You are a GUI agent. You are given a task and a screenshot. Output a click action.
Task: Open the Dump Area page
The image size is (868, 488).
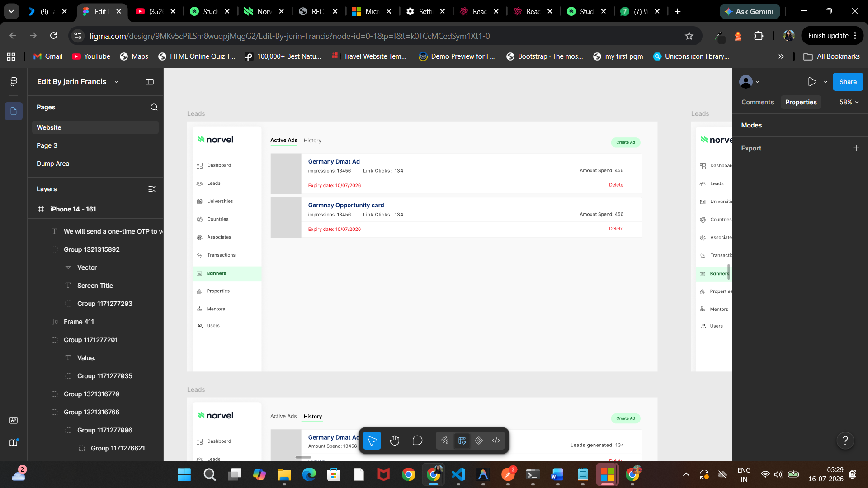[53, 164]
